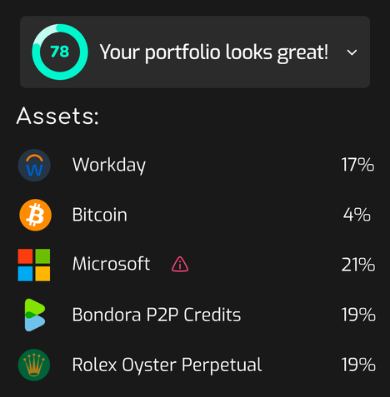Open Rolex Oyster Perpetual asset name
This screenshot has height=397, width=390.
(x=167, y=365)
